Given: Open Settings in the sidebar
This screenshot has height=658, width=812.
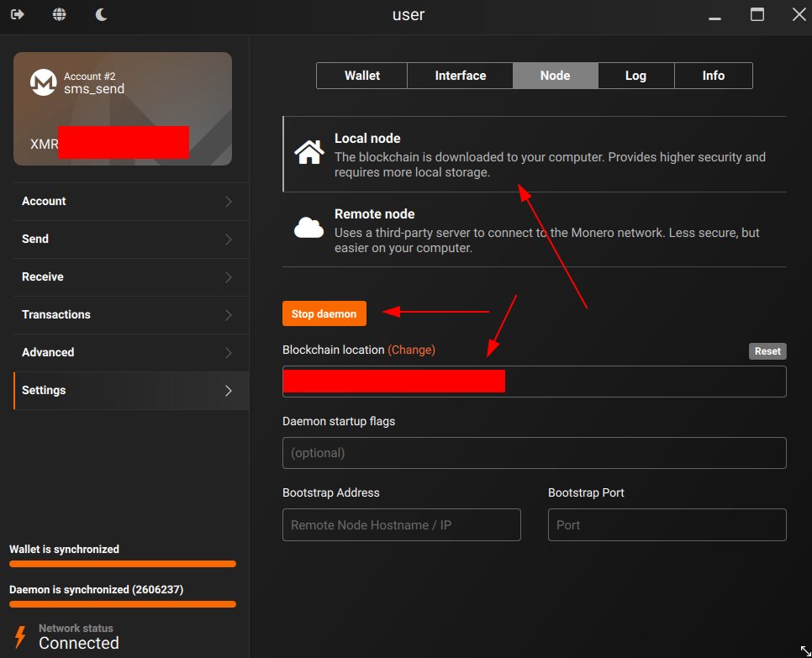Looking at the screenshot, I should tap(131, 391).
